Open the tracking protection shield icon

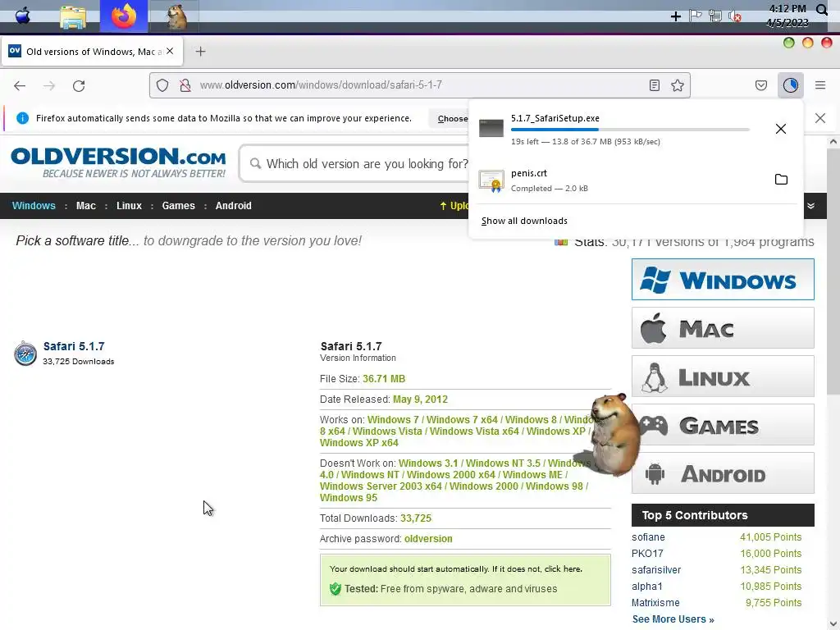click(162, 85)
